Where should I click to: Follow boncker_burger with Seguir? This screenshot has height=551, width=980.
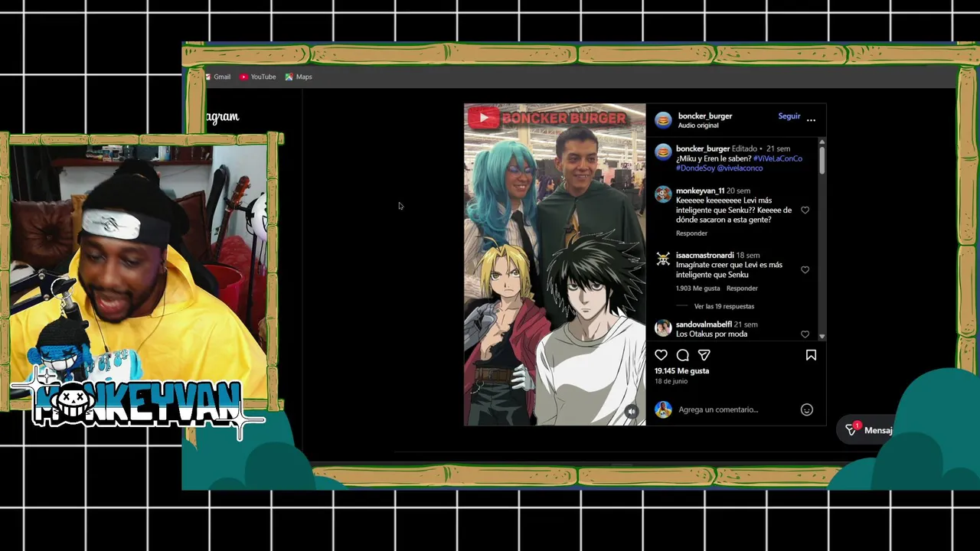(x=789, y=116)
